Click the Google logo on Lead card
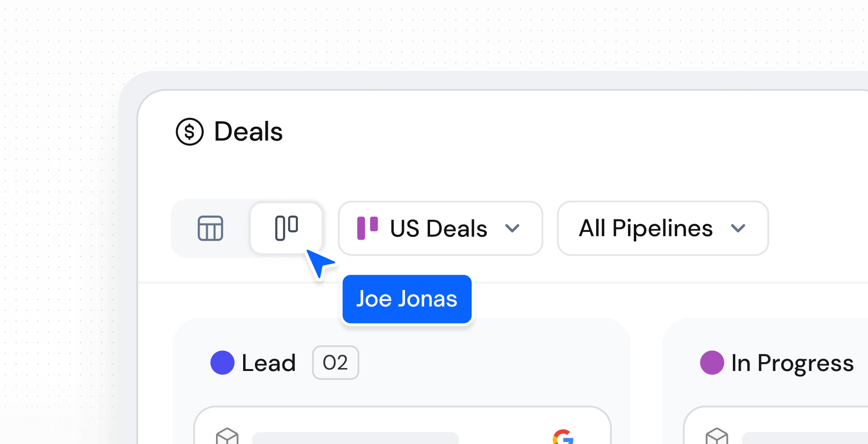 (563, 437)
